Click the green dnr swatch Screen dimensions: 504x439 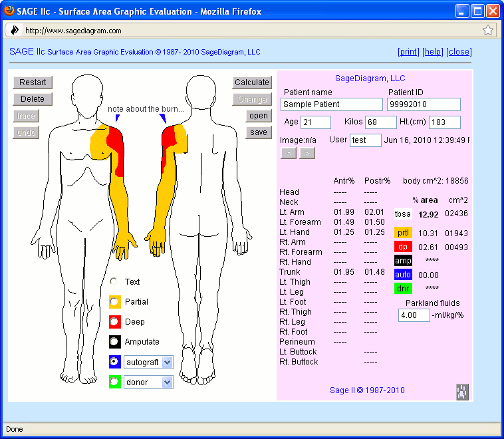point(403,288)
